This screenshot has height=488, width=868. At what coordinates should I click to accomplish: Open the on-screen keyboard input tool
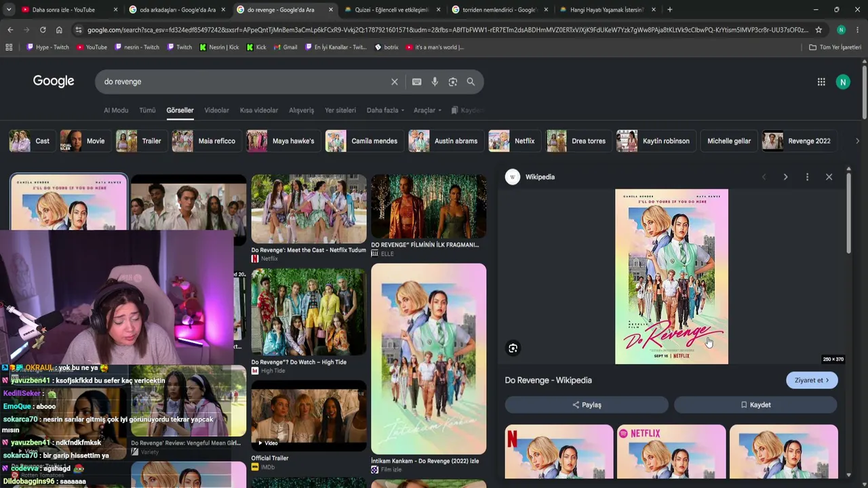pyautogui.click(x=416, y=82)
